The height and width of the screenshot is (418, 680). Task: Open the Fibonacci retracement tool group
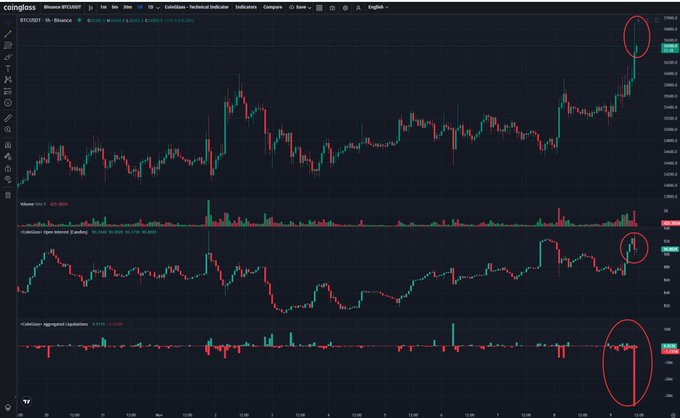(x=8, y=46)
